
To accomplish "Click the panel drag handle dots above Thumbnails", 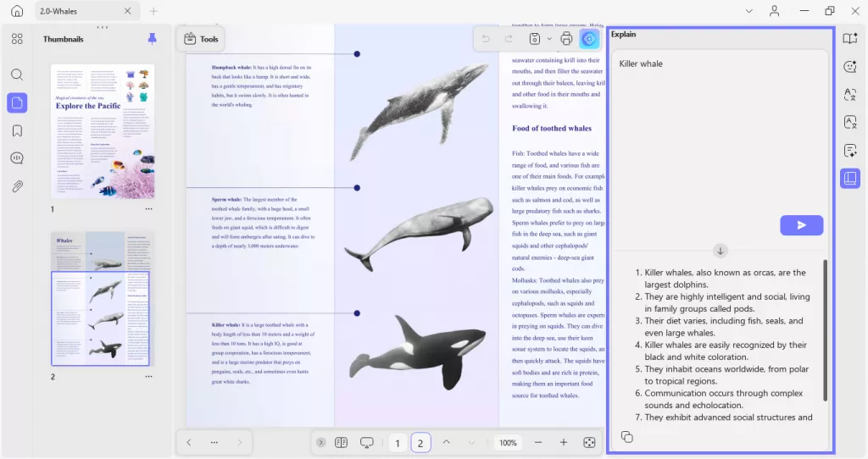I will (x=103, y=26).
